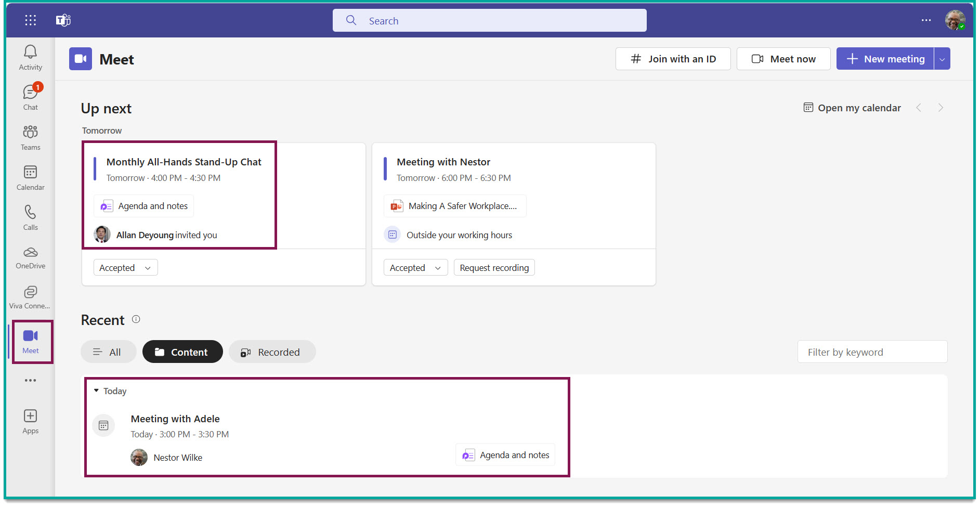The image size is (980, 507).
Task: Select the Teams icon in the sidebar
Action: click(x=30, y=136)
